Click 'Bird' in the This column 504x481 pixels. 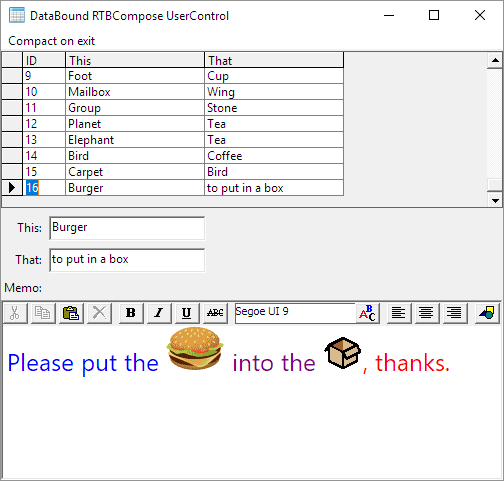135,156
